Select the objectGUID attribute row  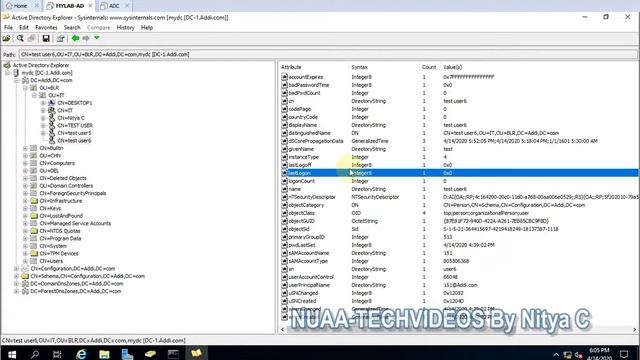[x=459, y=221]
